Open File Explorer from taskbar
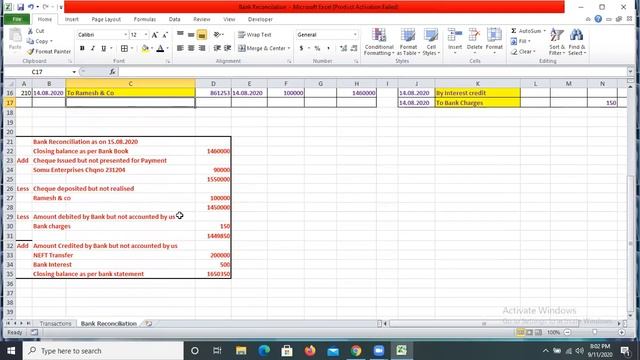This screenshot has height=360, width=640. click(241, 351)
